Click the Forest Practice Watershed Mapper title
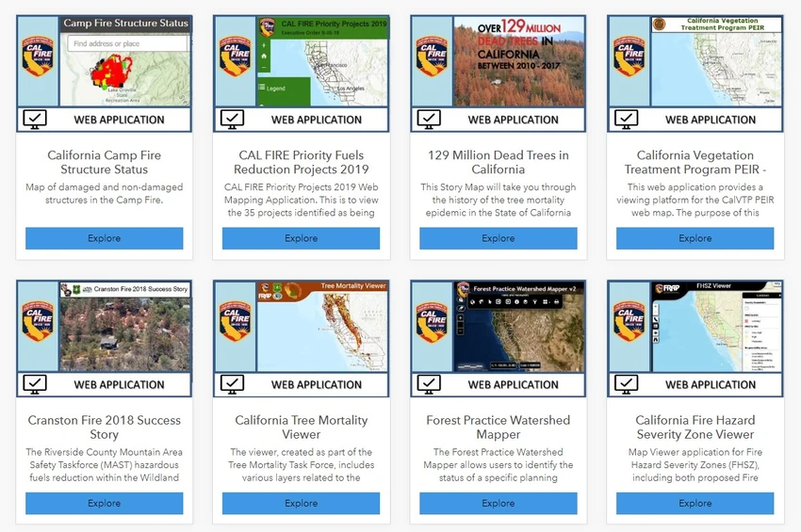801x532 pixels. [x=499, y=427]
